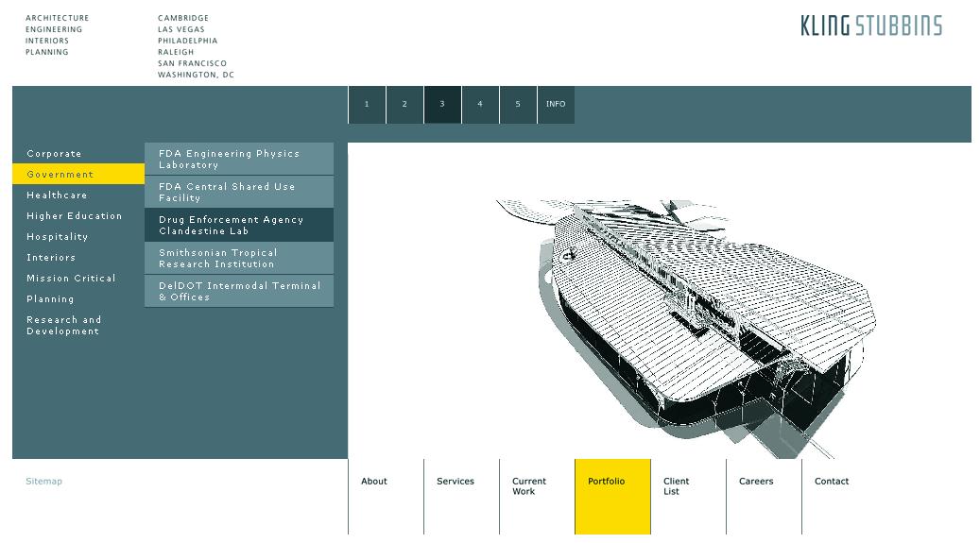This screenshot has height=543, width=980.
Task: Open image slide 1
Action: click(367, 105)
